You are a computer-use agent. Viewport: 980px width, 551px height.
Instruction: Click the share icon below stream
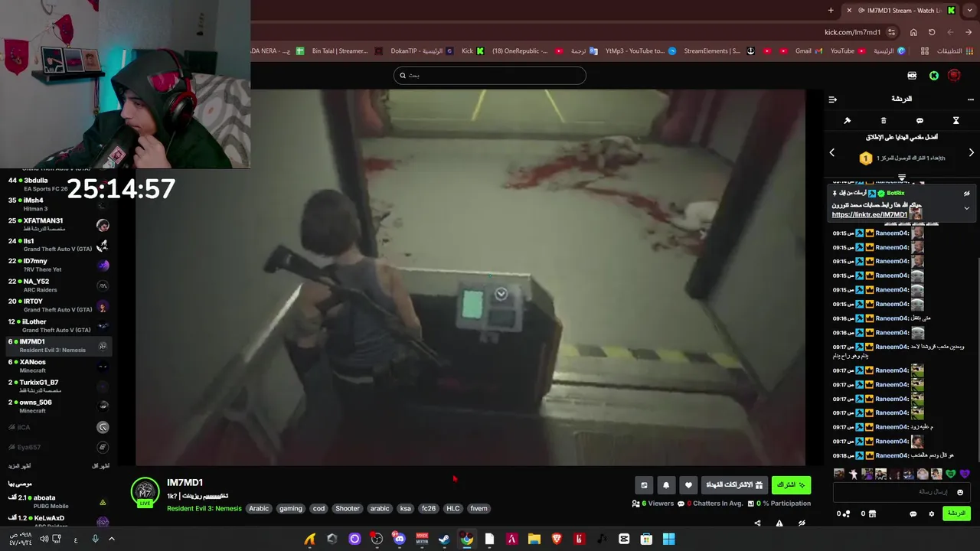(x=757, y=523)
